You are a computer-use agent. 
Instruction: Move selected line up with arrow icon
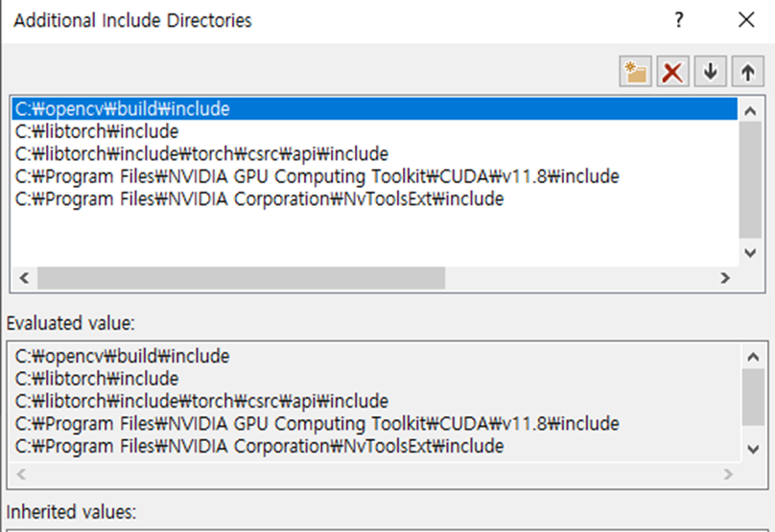tap(748, 72)
